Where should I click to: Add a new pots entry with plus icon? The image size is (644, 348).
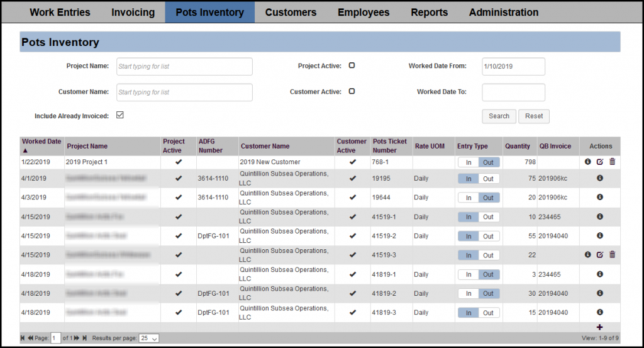(x=599, y=327)
